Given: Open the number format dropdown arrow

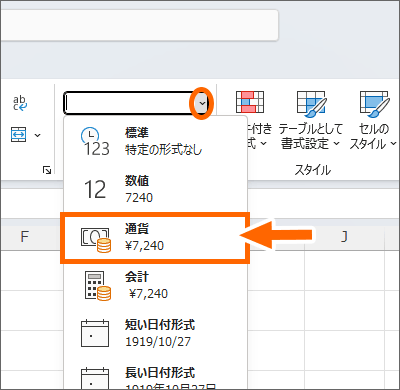Looking at the screenshot, I should (202, 103).
